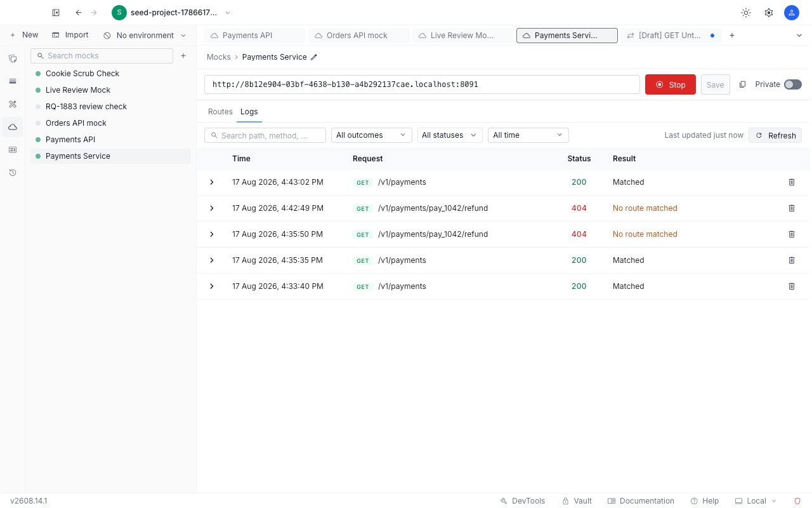The height and width of the screenshot is (508, 812).
Task: Add a new mock with plus icon
Action: (183, 56)
